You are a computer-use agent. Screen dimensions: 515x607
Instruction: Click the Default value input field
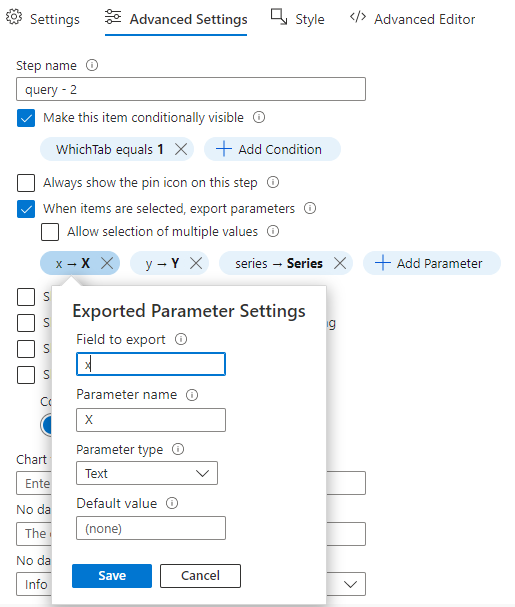[x=151, y=528]
